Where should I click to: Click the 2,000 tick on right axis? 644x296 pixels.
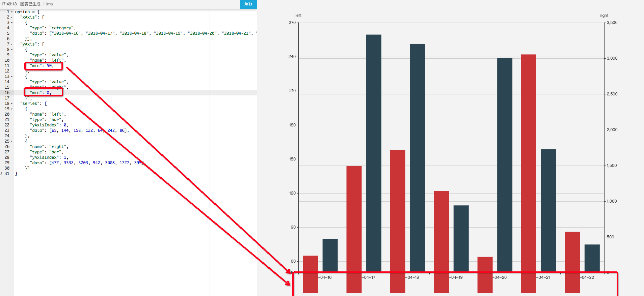tap(612, 130)
